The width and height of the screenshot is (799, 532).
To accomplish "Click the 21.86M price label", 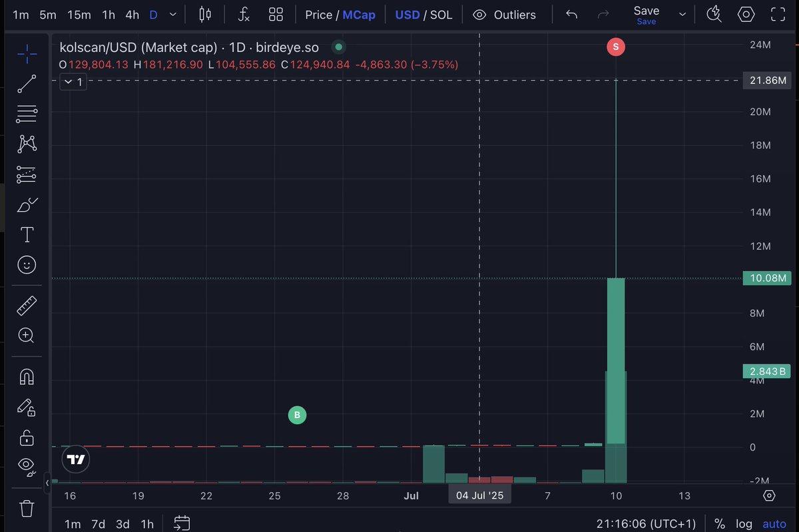I will coord(766,80).
